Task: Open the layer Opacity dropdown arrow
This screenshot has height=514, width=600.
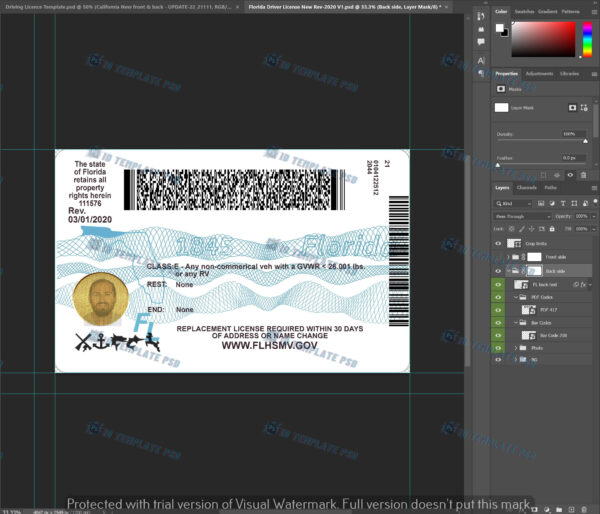Action: tap(593, 216)
